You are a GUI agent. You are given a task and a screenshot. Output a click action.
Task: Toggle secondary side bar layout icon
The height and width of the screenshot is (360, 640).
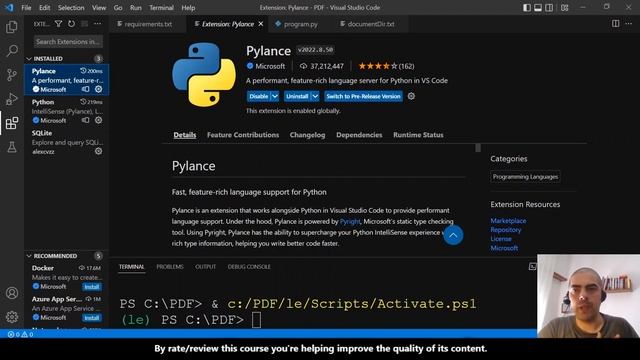tap(549, 8)
